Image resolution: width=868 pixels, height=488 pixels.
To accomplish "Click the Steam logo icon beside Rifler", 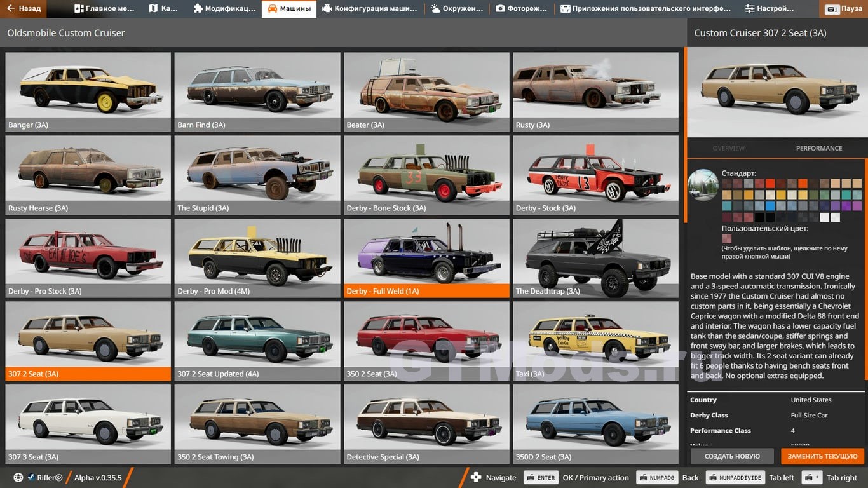I will [x=31, y=478].
